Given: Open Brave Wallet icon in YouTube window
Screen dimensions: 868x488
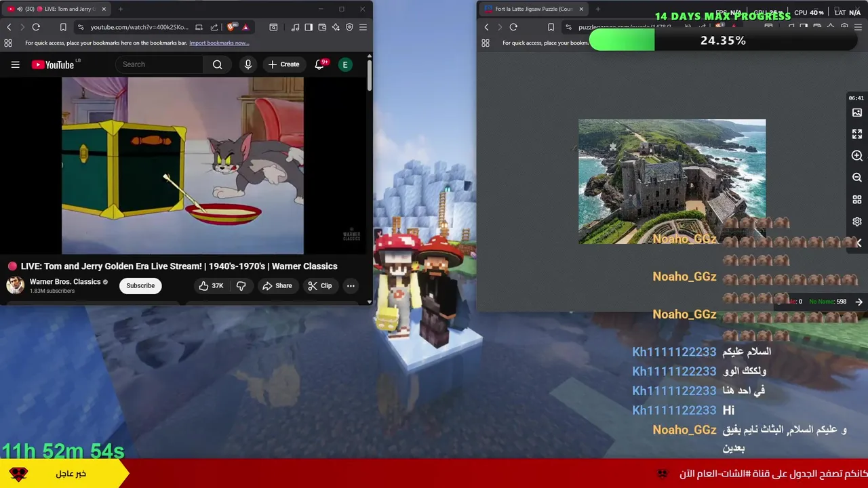Looking at the screenshot, I should coord(322,27).
